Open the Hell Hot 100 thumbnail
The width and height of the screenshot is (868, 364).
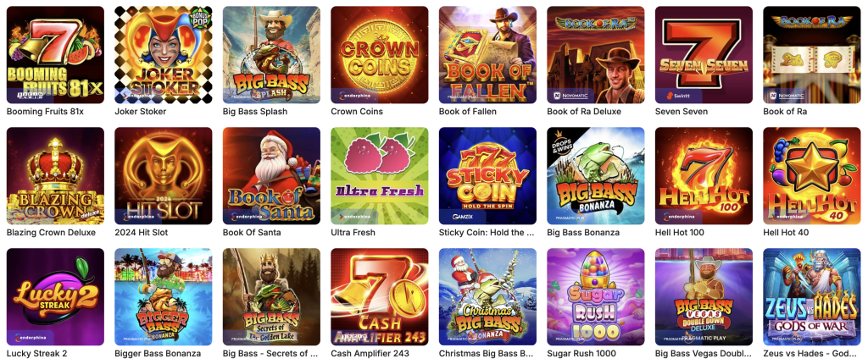point(704,176)
